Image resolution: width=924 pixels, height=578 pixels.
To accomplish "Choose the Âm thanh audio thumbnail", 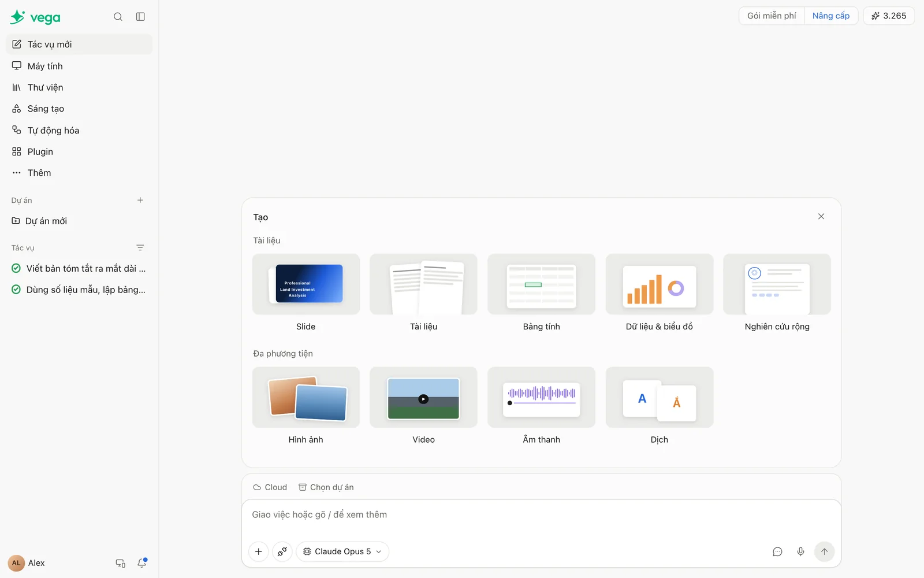I will click(541, 398).
